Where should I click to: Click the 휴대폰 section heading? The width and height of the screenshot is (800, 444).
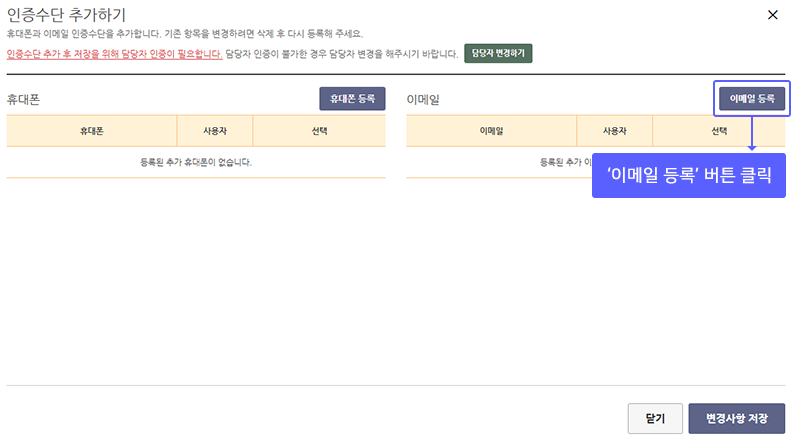[23, 99]
